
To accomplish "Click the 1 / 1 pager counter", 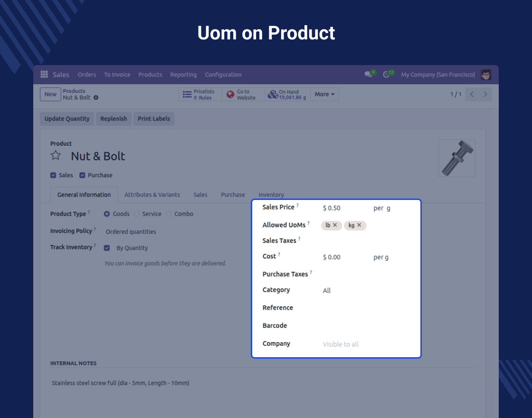I will (456, 95).
